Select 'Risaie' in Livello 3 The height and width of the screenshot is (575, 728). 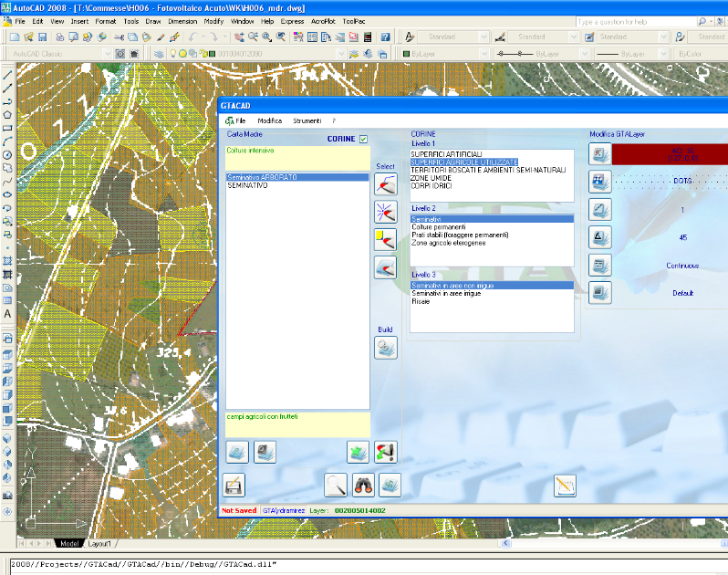coord(421,301)
